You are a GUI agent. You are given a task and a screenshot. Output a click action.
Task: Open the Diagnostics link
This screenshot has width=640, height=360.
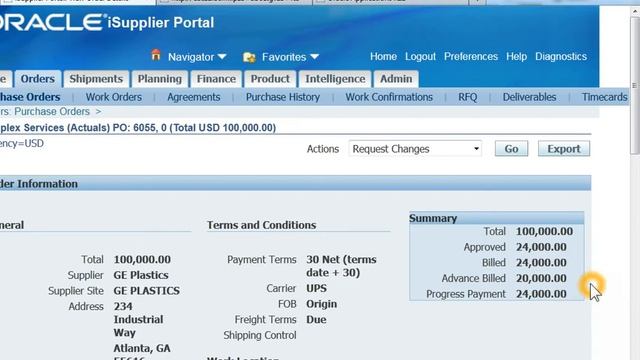click(x=561, y=56)
